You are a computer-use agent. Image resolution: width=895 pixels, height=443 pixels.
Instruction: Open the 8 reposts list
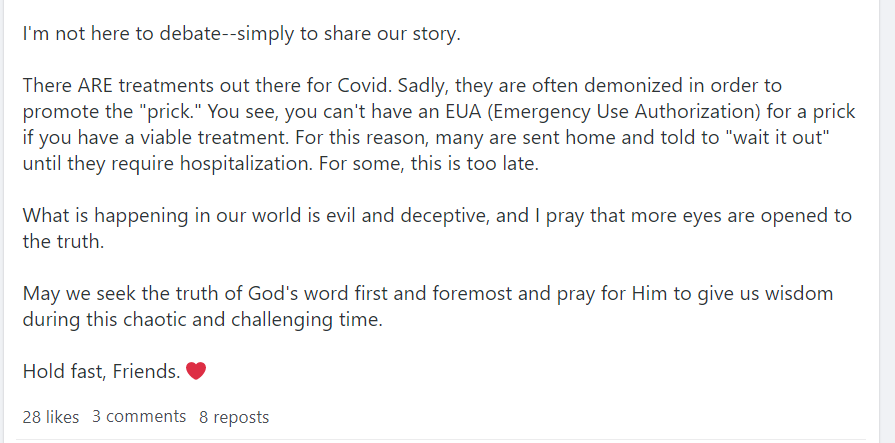tap(234, 417)
